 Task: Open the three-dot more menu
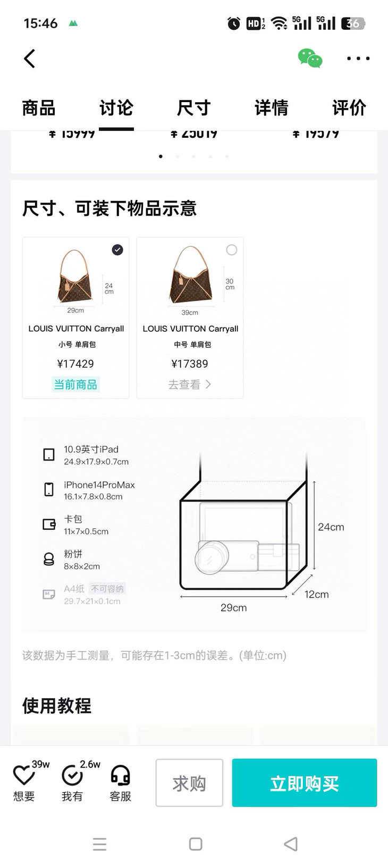pos(358,59)
